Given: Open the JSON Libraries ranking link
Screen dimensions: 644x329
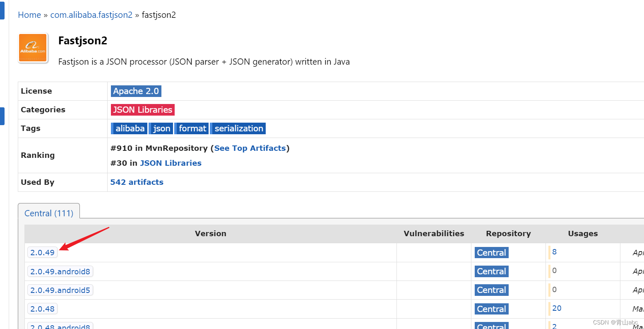Looking at the screenshot, I should point(171,163).
